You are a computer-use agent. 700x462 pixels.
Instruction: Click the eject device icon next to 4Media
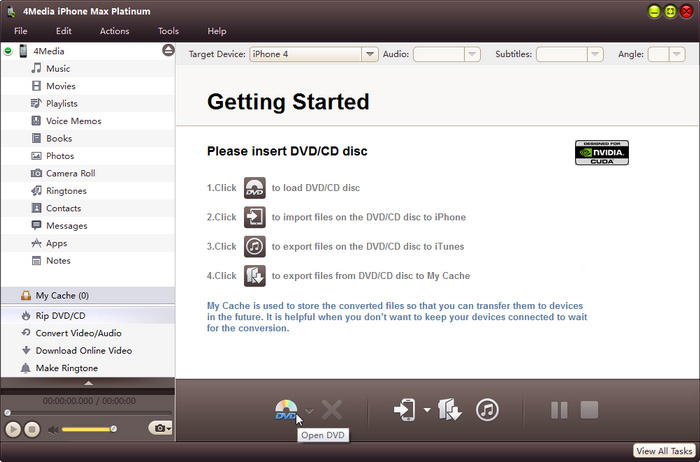tap(168, 50)
